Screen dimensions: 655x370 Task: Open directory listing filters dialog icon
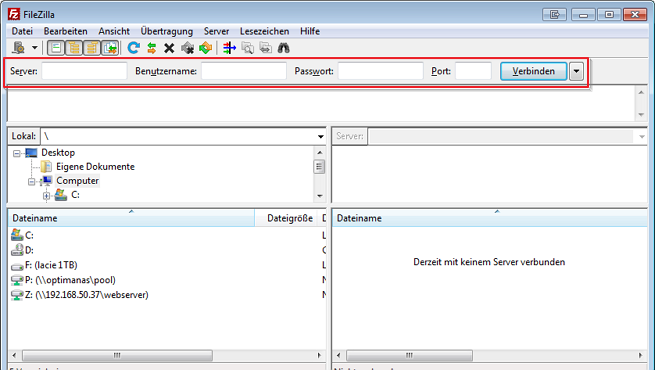pyautogui.click(x=229, y=48)
